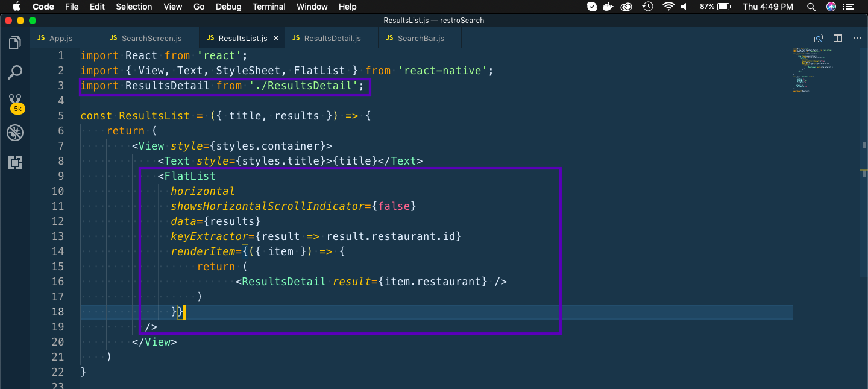Open Source Control view with 5k badge
The height and width of the screenshot is (389, 868).
coord(16,103)
